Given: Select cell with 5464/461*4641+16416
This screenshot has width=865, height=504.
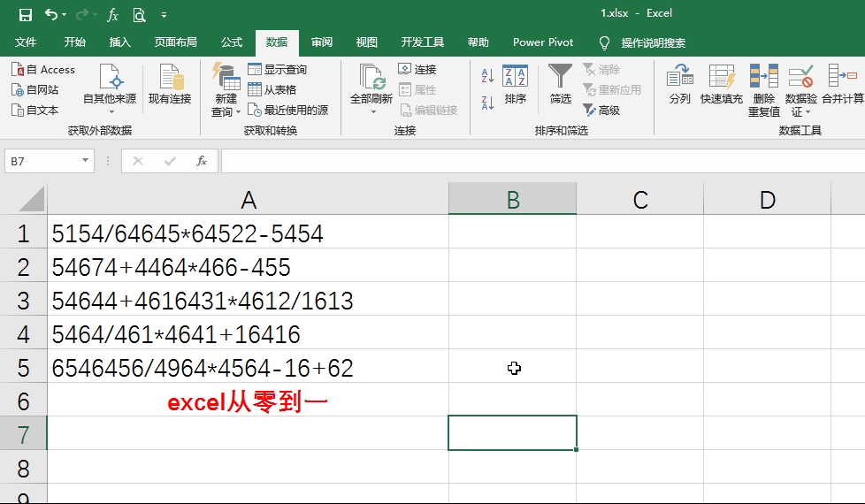Looking at the screenshot, I should point(248,332).
